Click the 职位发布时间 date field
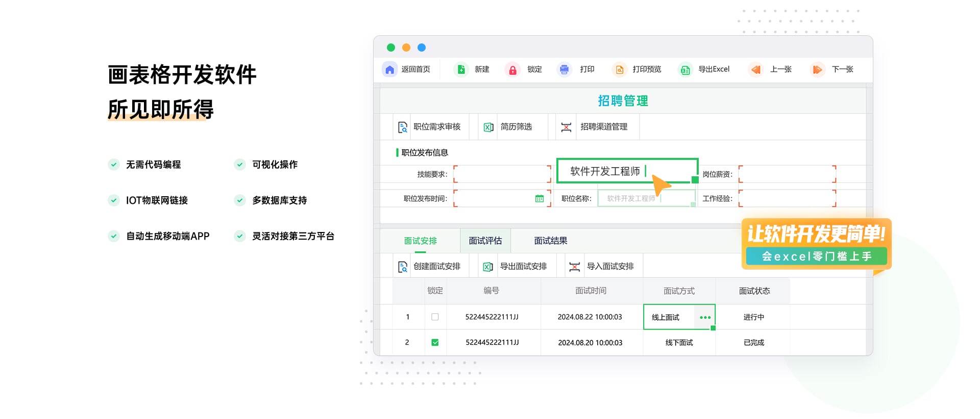 502,198
